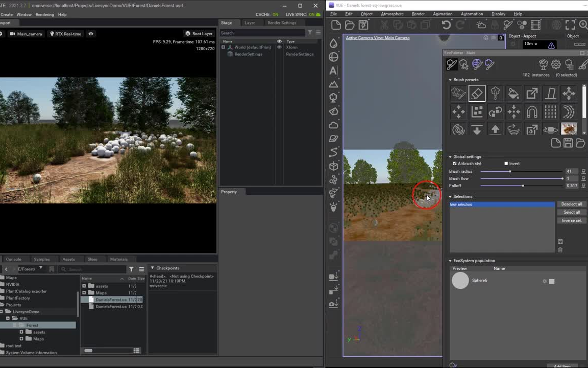Enable the Invert checkbox
This screenshot has height=368, width=588.
pos(506,163)
